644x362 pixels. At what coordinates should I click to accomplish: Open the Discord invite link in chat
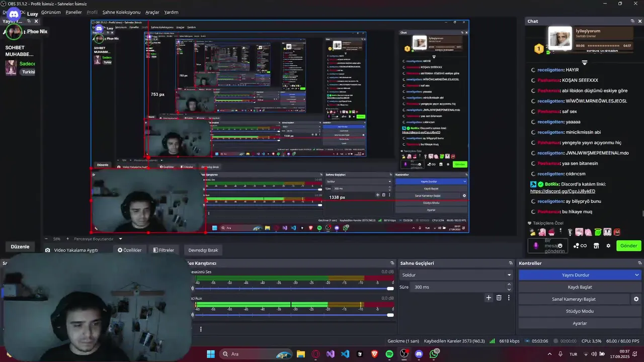[x=562, y=191]
